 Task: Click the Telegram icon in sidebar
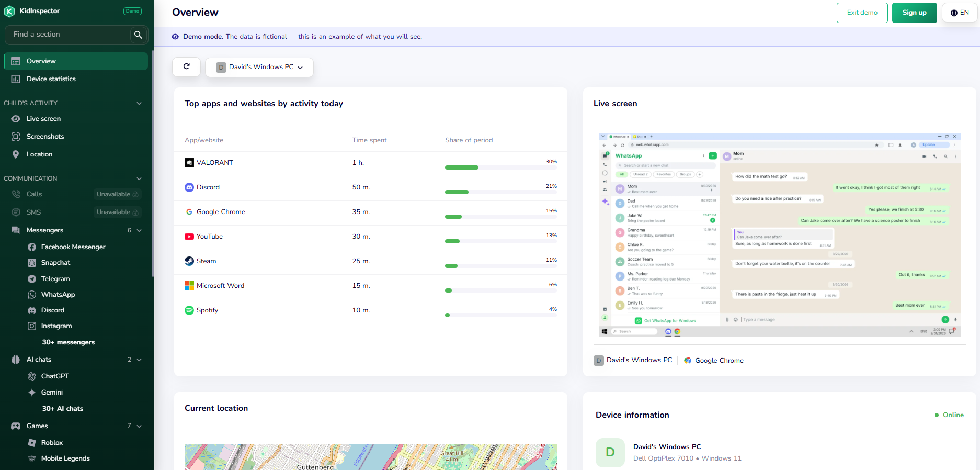[x=32, y=279]
